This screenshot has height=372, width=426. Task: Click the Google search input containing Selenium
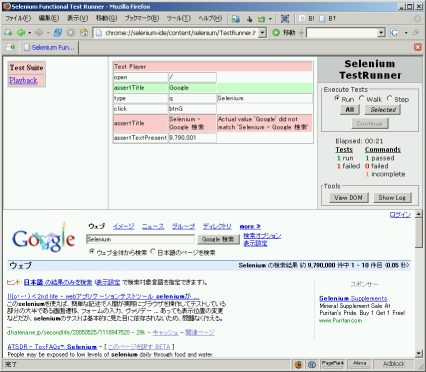click(140, 239)
